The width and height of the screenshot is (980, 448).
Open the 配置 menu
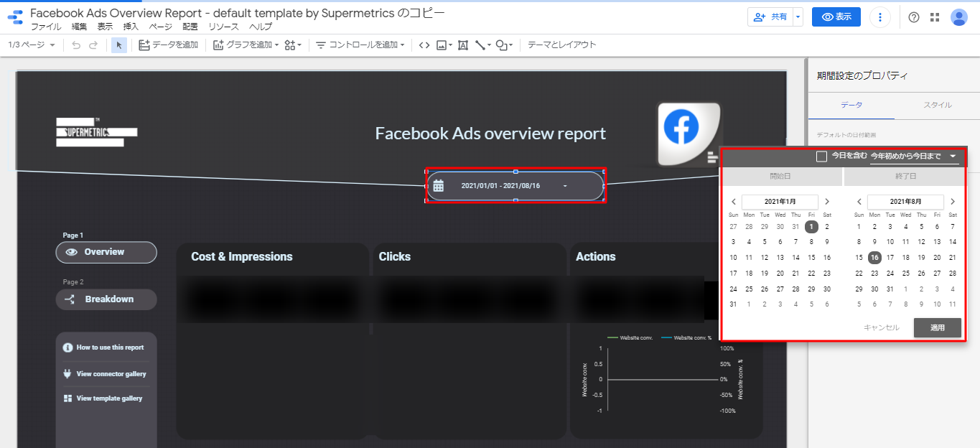point(190,27)
